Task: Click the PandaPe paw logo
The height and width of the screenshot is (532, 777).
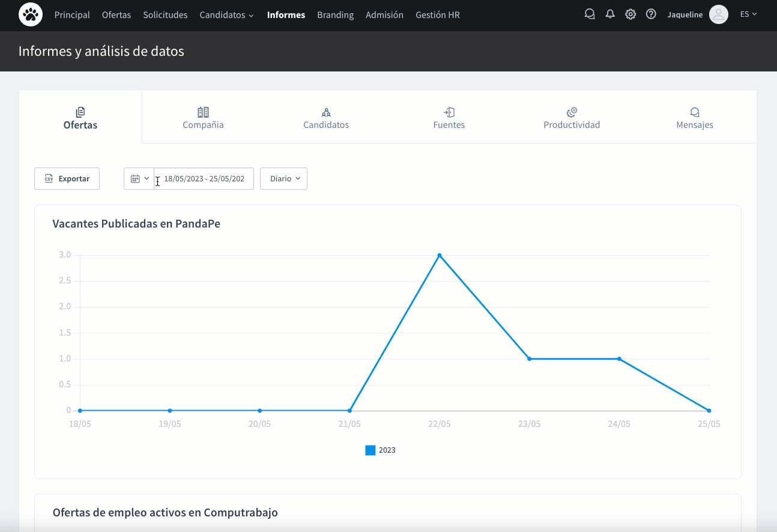Action: click(31, 14)
